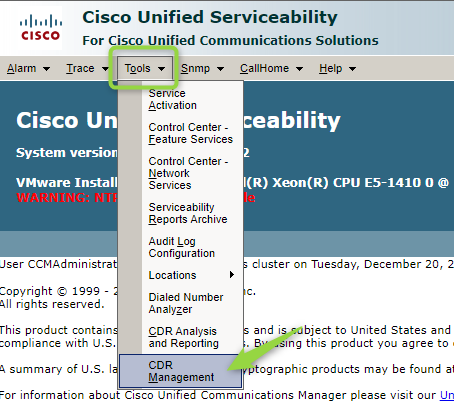Select Audit Log Configuration
The width and height of the screenshot is (454, 405).
(x=182, y=247)
